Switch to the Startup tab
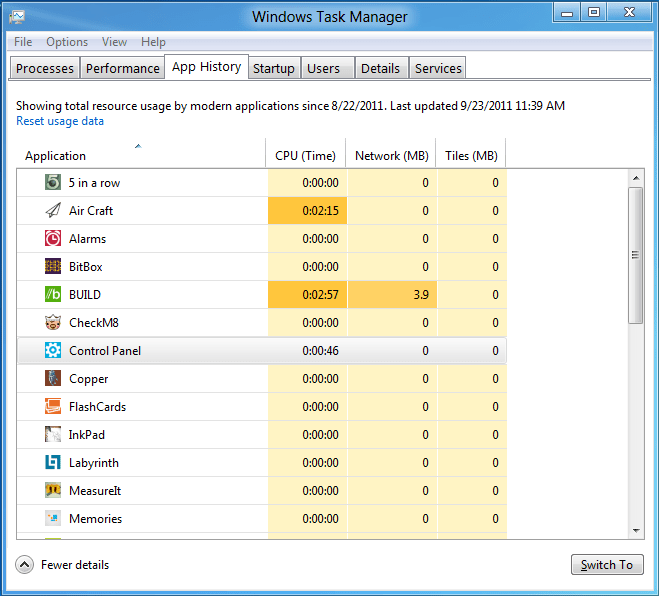The height and width of the screenshot is (596, 659). [274, 68]
